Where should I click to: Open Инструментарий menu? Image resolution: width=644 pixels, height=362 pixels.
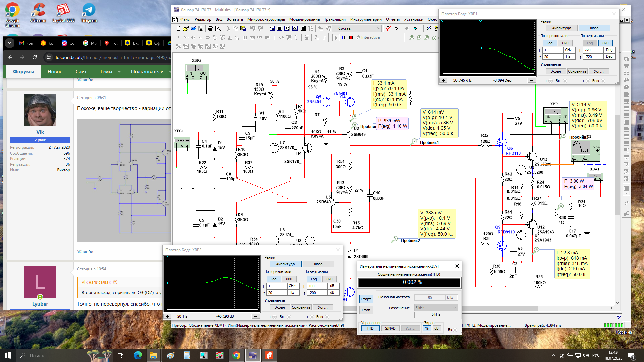[x=366, y=19]
